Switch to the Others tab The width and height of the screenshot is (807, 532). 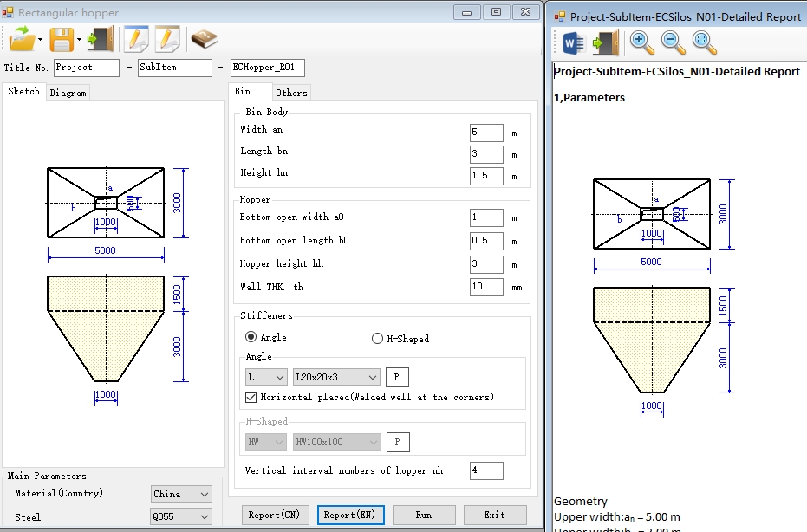point(291,93)
